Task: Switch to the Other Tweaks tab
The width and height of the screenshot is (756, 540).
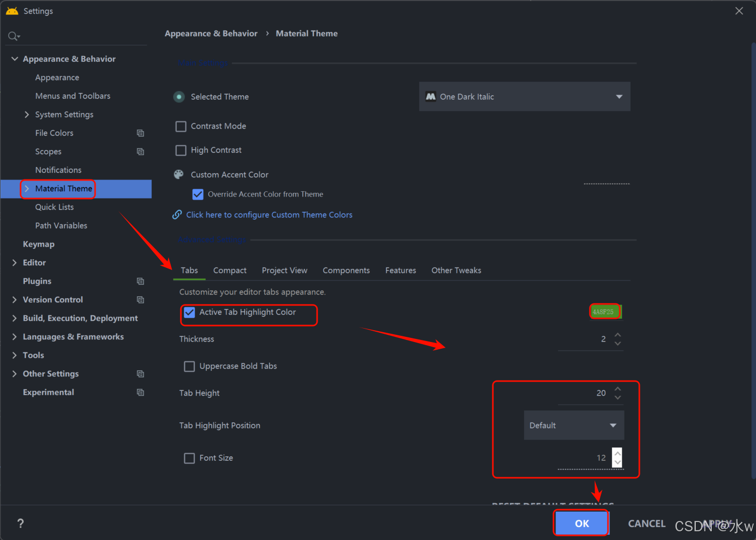Action: (x=456, y=271)
